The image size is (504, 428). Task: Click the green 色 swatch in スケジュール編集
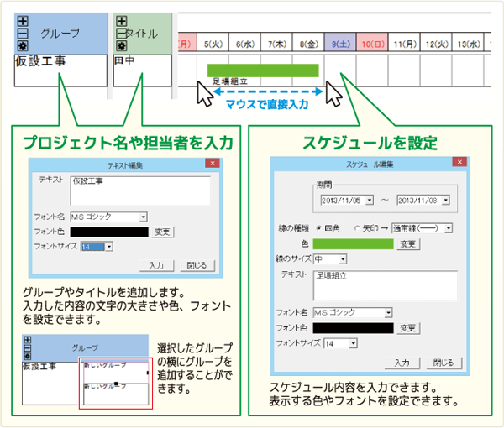[x=354, y=244]
